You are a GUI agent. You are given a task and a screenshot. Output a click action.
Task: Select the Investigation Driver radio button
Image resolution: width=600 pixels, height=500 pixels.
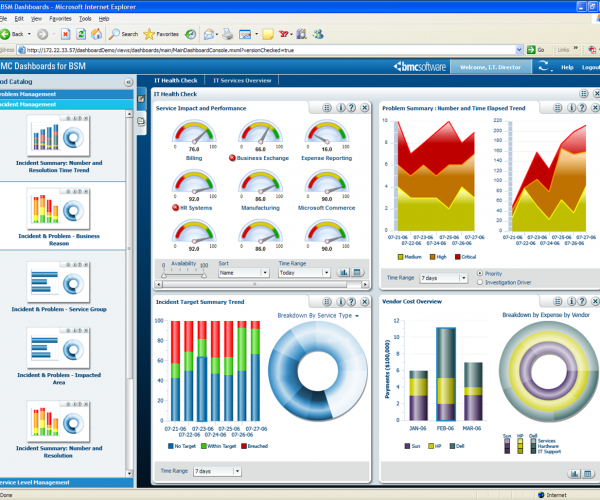tap(480, 282)
